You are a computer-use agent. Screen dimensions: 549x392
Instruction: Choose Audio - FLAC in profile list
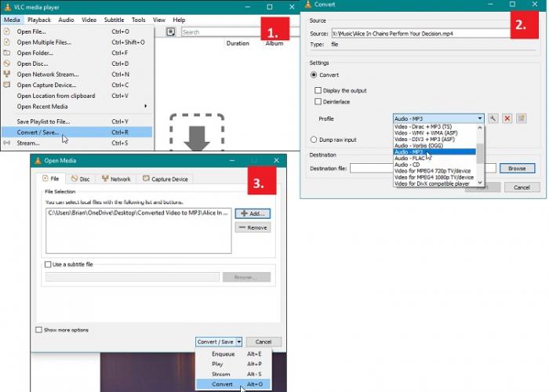(434, 158)
